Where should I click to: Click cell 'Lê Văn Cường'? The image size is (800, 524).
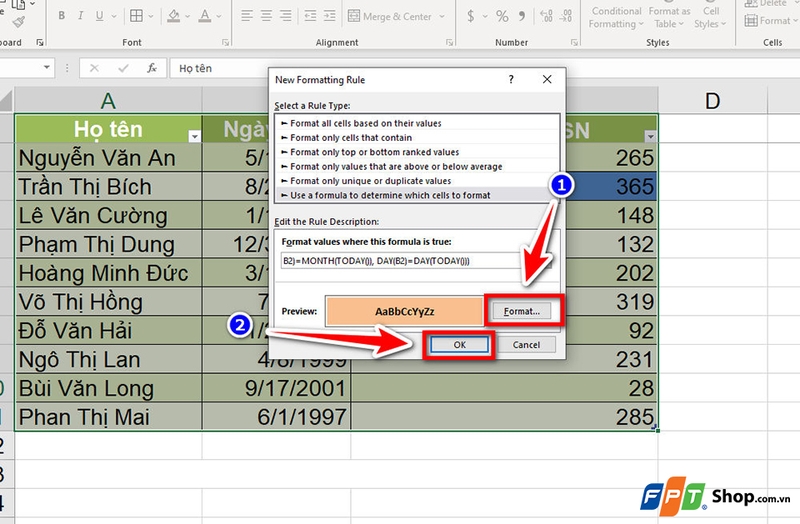pos(108,215)
